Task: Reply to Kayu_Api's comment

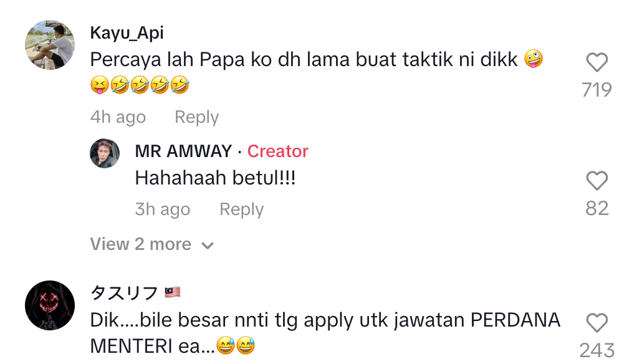Action: 196,117
